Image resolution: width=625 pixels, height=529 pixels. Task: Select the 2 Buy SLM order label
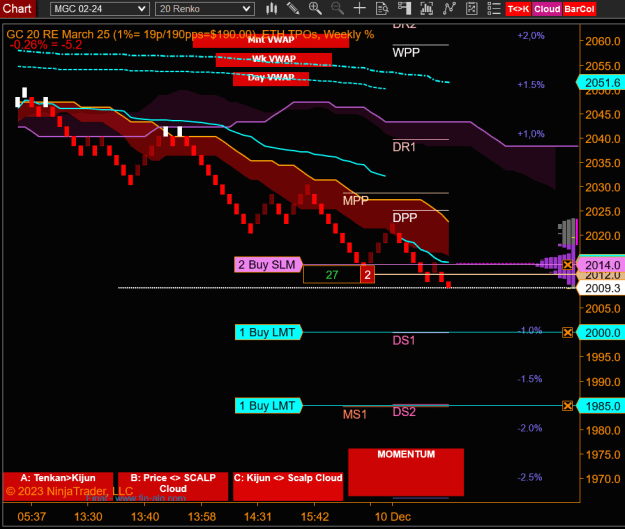coord(268,265)
